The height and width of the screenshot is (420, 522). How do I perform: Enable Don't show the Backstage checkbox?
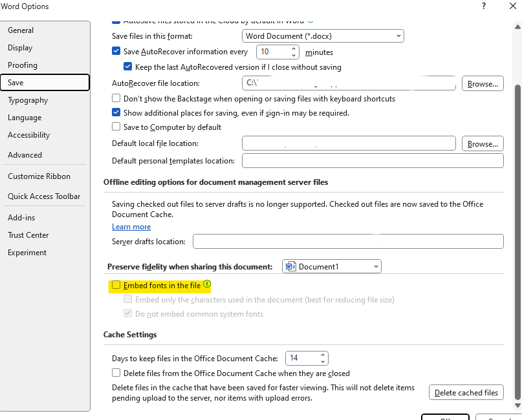(x=116, y=98)
